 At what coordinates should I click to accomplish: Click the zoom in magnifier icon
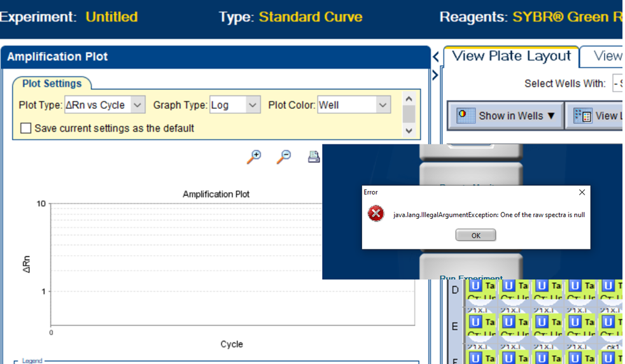coord(253,157)
